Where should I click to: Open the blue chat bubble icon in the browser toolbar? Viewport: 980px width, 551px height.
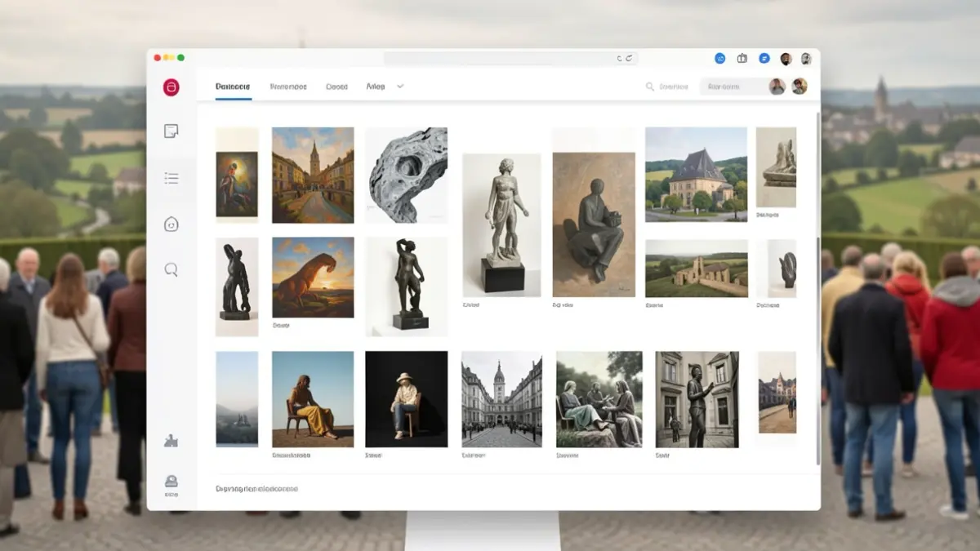[x=764, y=58]
